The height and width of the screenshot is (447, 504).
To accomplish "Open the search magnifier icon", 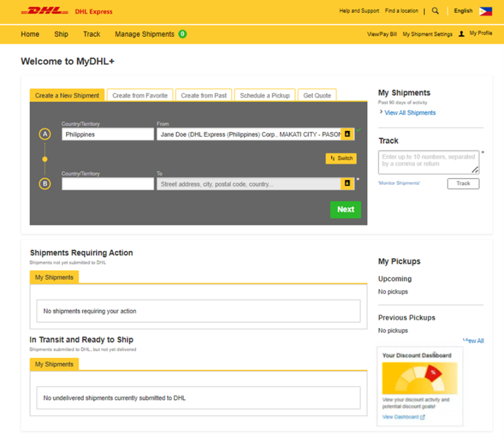I will [435, 11].
